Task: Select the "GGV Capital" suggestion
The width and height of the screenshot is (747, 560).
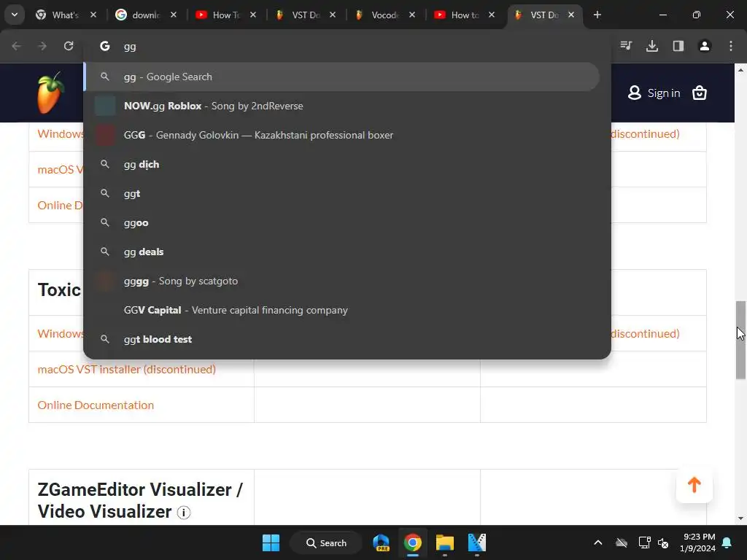Action: tap(341, 310)
